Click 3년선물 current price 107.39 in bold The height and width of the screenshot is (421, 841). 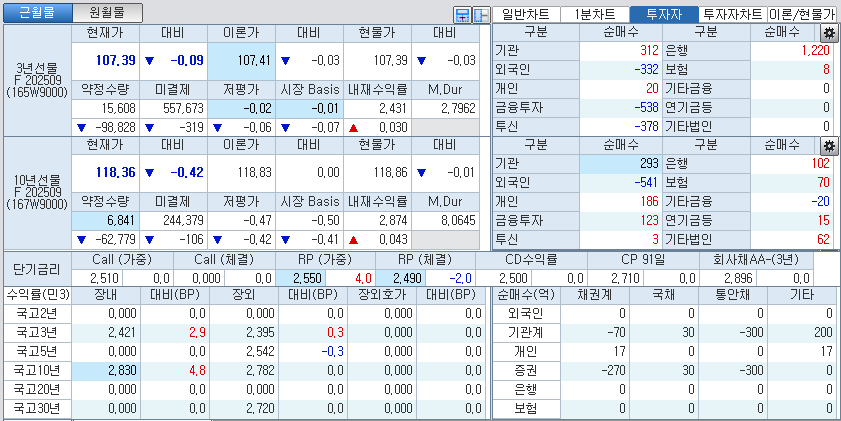116,61
